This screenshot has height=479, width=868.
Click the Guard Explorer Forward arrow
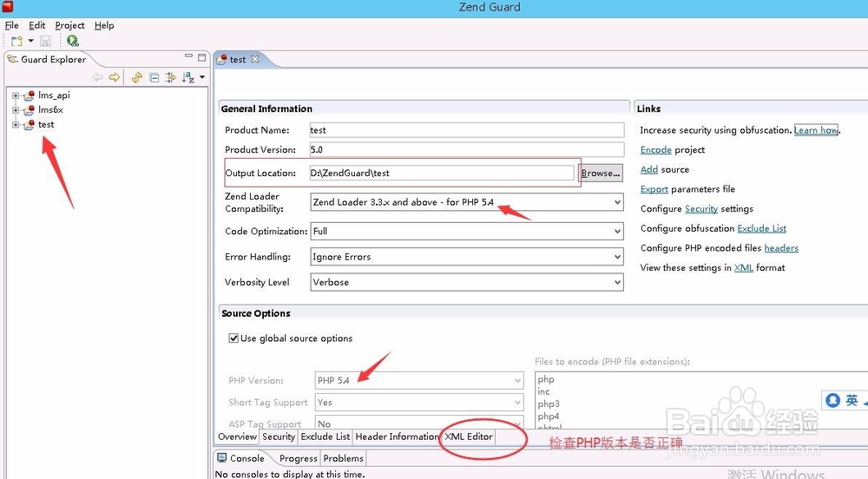tap(114, 77)
